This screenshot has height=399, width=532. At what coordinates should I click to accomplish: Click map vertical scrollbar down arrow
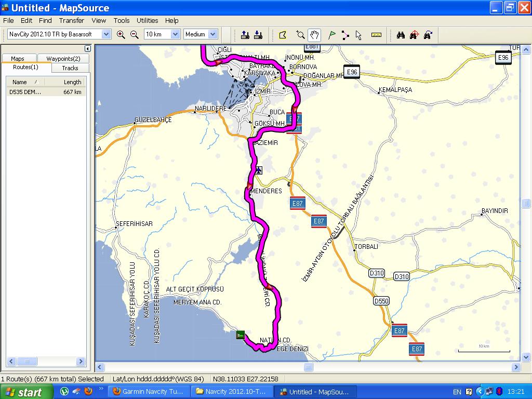[x=526, y=357]
